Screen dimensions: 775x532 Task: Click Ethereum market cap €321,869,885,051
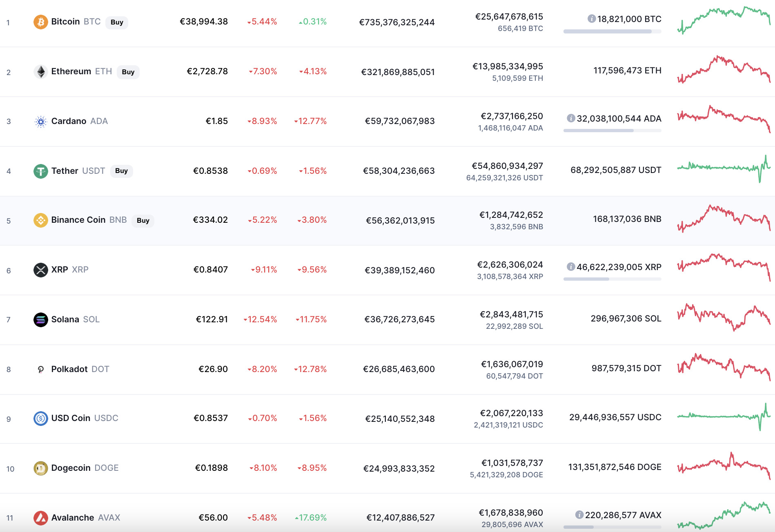398,72
